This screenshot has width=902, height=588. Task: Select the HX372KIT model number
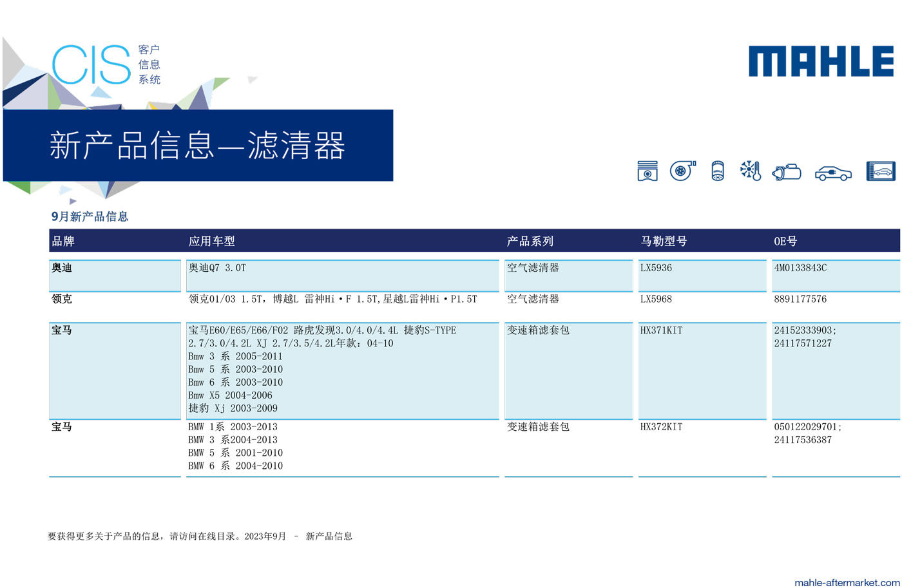(x=661, y=427)
